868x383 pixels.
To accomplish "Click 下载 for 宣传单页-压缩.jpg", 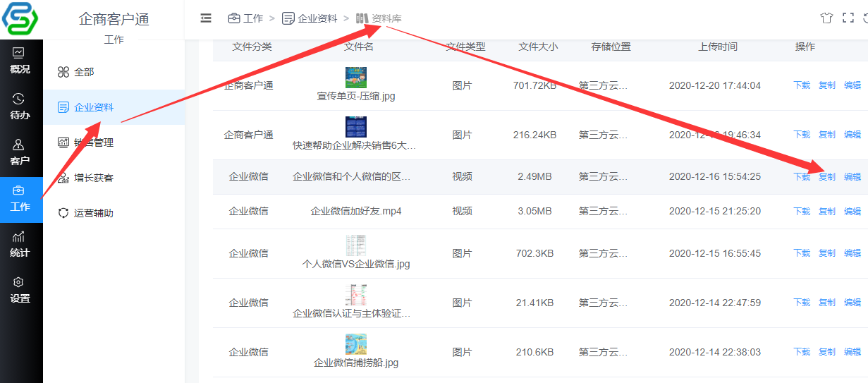I will click(x=802, y=85).
